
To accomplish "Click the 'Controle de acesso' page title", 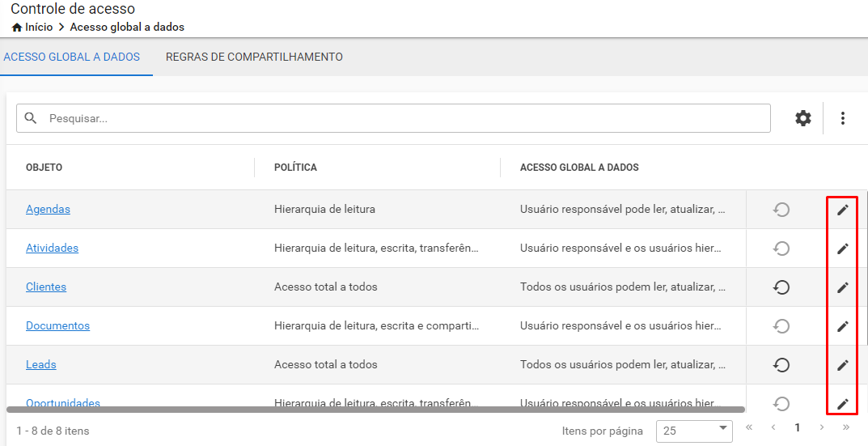I will point(73,9).
